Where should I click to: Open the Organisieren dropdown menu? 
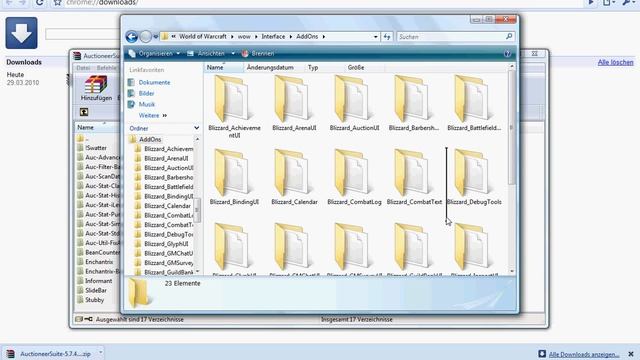154,53
